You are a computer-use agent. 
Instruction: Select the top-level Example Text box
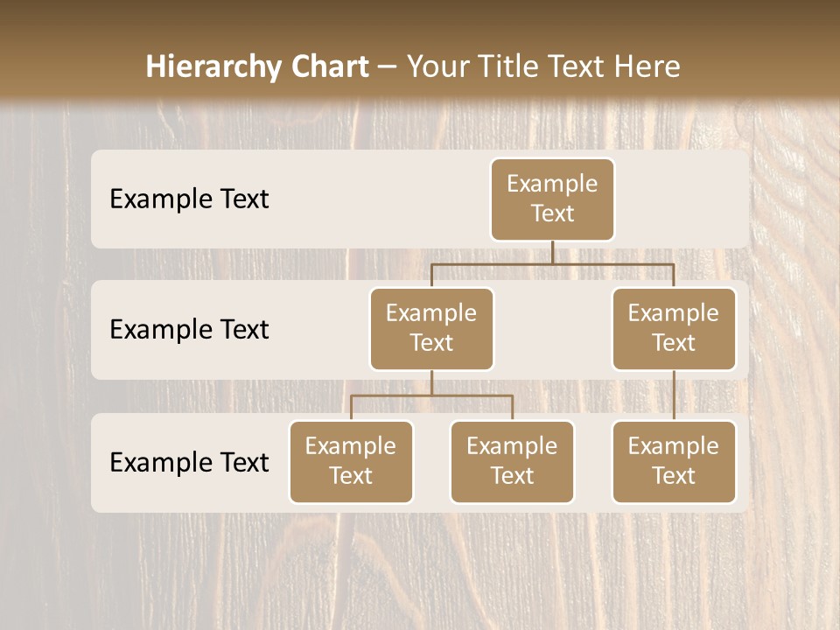pyautogui.click(x=552, y=199)
